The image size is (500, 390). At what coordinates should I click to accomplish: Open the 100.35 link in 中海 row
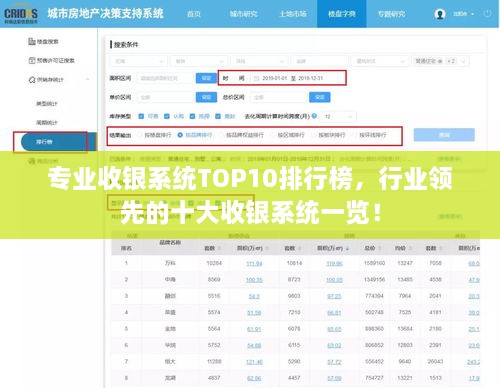click(254, 280)
